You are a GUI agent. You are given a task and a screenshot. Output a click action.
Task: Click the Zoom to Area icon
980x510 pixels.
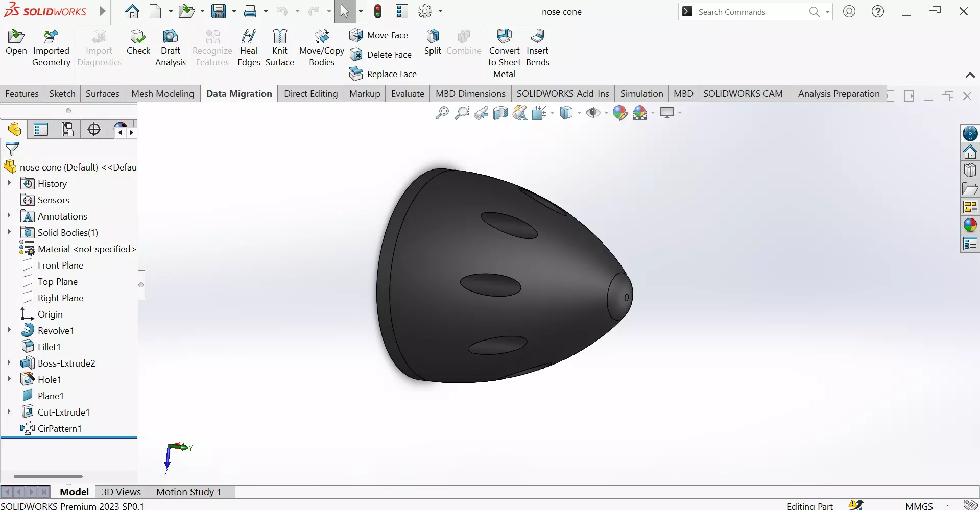point(462,113)
